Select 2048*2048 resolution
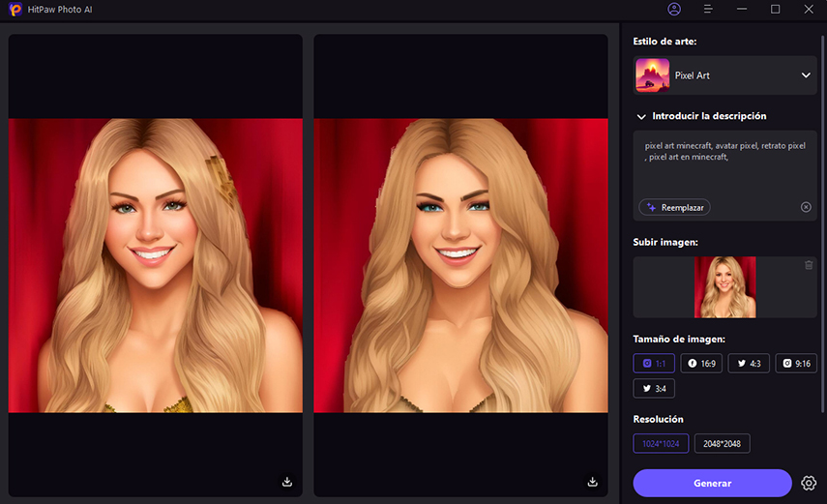This screenshot has height=504, width=827. pos(722,444)
